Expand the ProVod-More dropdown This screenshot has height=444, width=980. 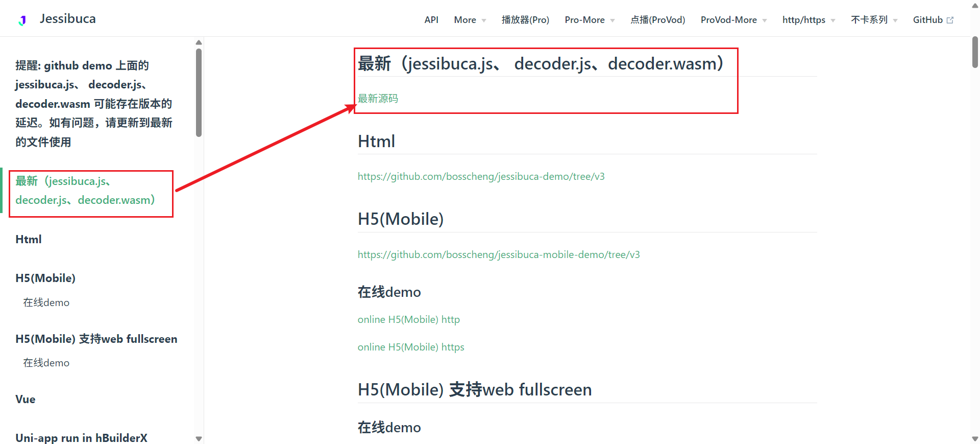click(x=733, y=20)
